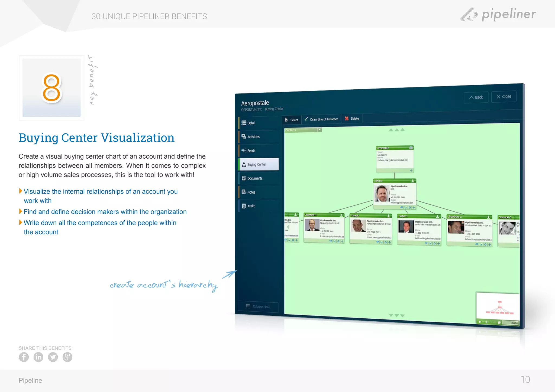Click plus icon on Chowdhury L. card
This screenshot has height=392, width=555.
coord(489,244)
